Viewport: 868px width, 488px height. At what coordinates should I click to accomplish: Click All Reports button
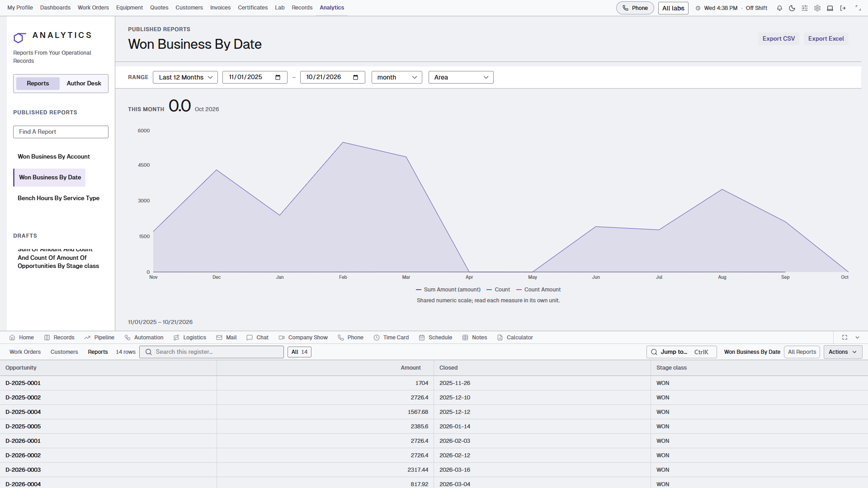click(802, 352)
